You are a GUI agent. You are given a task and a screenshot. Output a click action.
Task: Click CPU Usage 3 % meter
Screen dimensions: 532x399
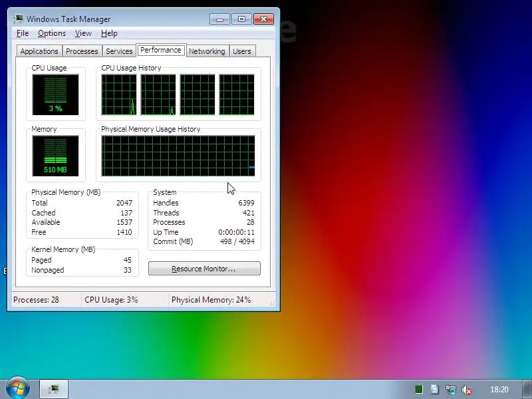[x=55, y=94]
